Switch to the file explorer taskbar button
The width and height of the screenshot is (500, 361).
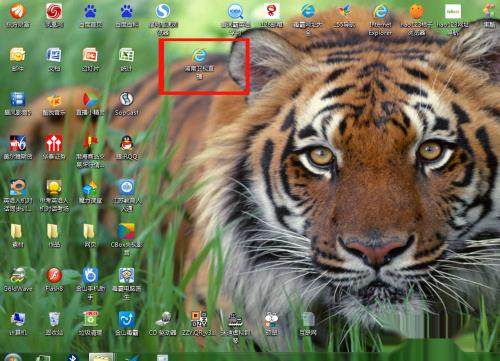tap(101, 357)
